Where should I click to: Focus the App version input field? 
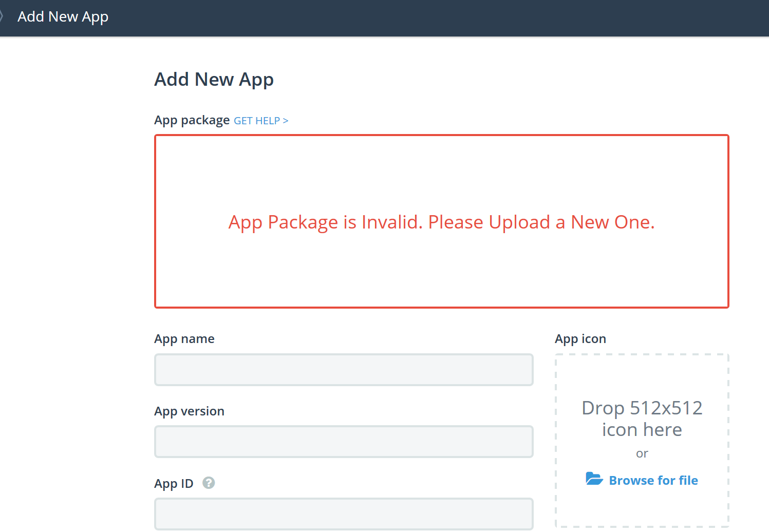point(344,442)
